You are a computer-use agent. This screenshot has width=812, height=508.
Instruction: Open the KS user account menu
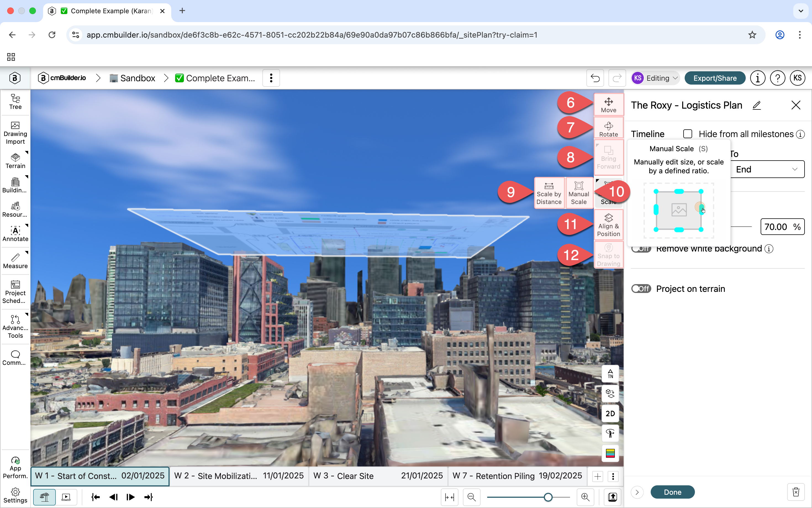click(798, 78)
